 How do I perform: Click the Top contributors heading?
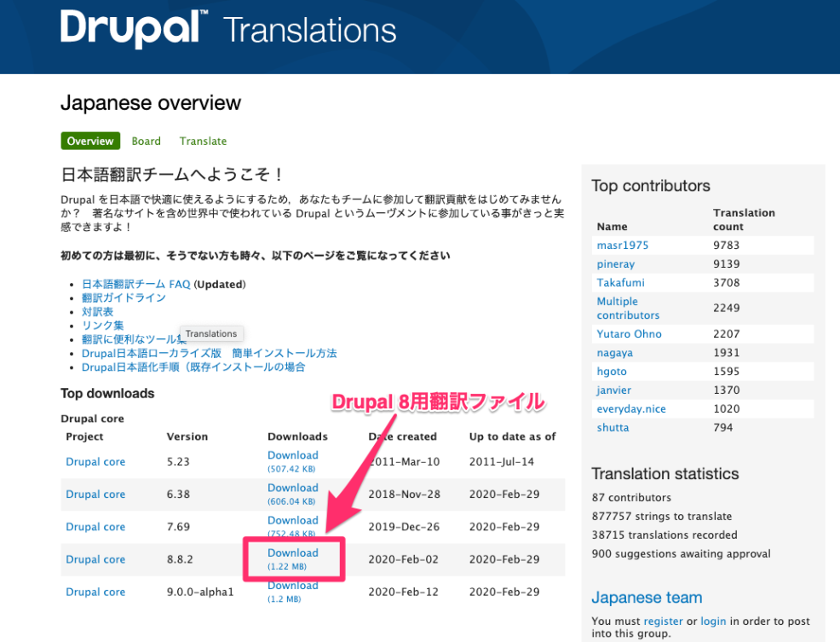[x=650, y=186]
